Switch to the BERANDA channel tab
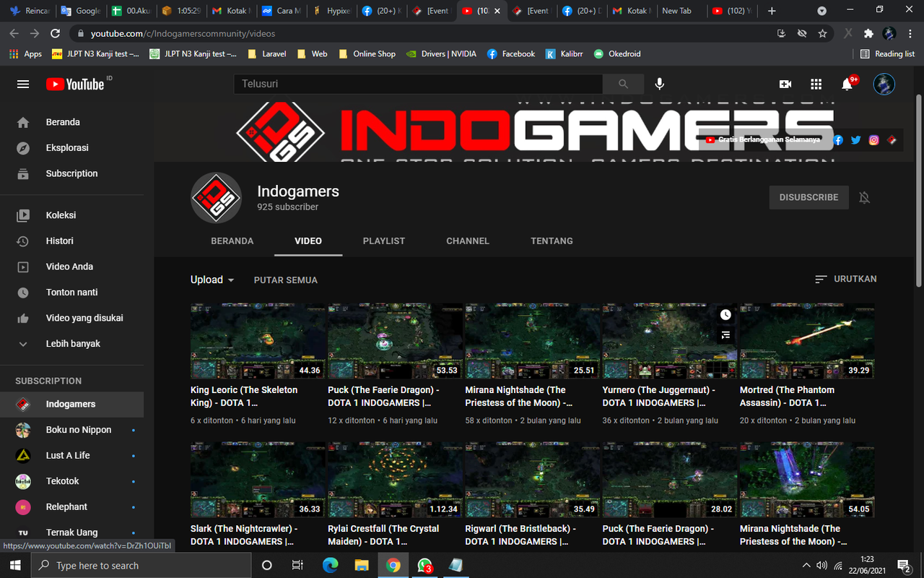The width and height of the screenshot is (924, 578). pyautogui.click(x=232, y=241)
